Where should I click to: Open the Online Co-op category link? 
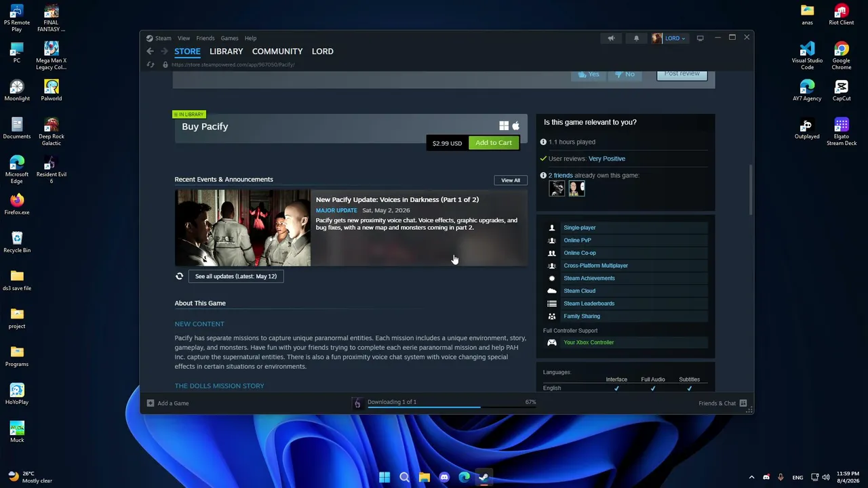[x=580, y=253]
